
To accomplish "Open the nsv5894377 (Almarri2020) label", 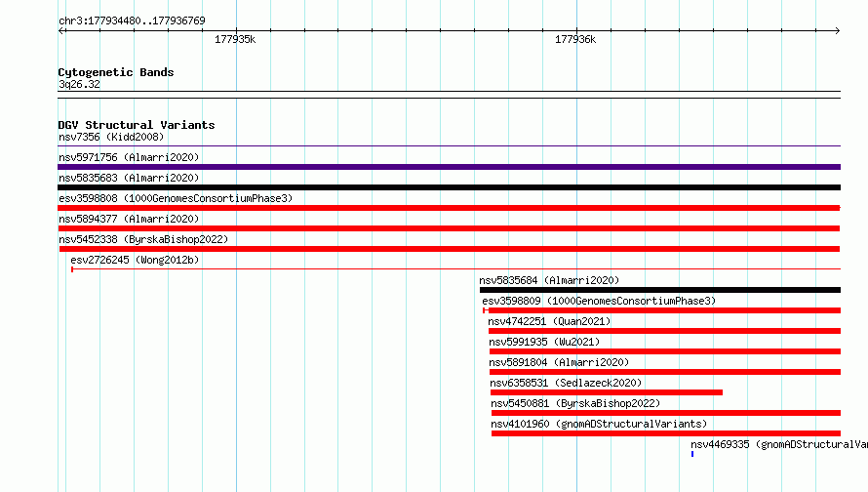I will (129, 219).
